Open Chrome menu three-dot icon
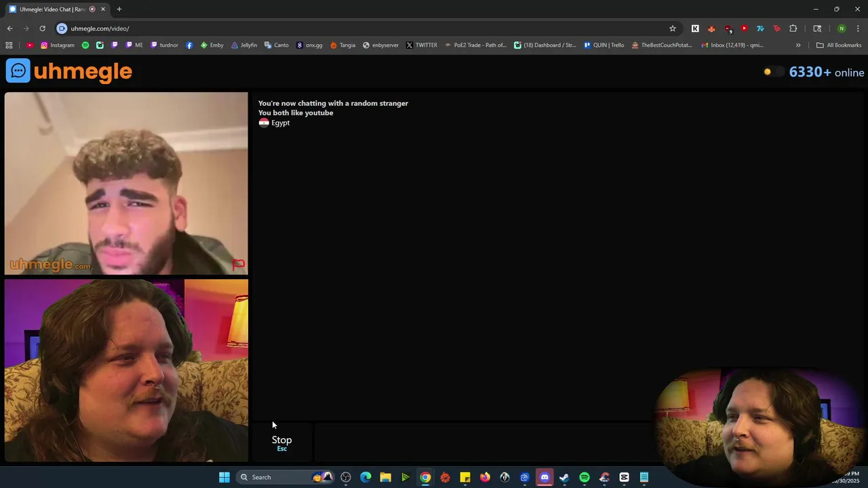This screenshot has width=868, height=488. coord(858,28)
